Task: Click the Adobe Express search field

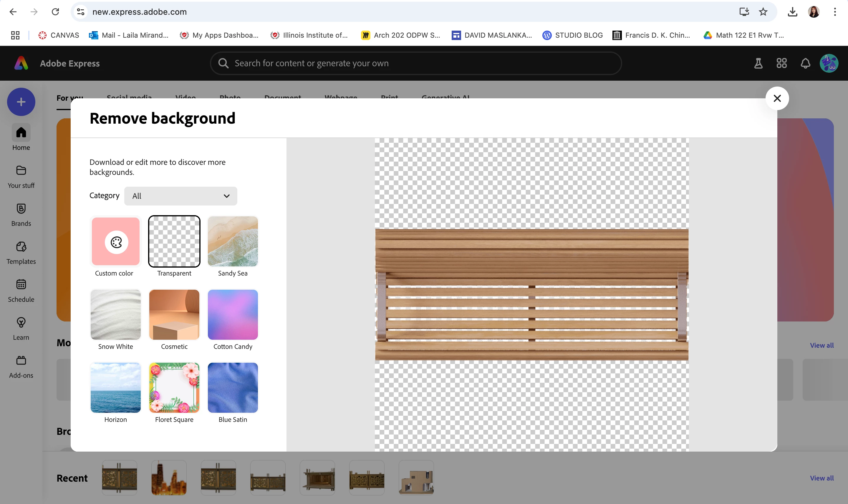Action: (415, 64)
